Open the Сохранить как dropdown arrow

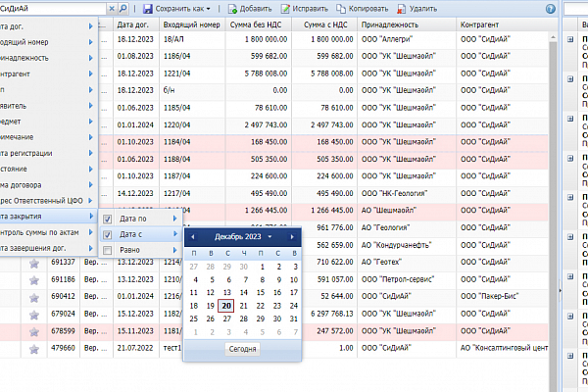pos(209,9)
